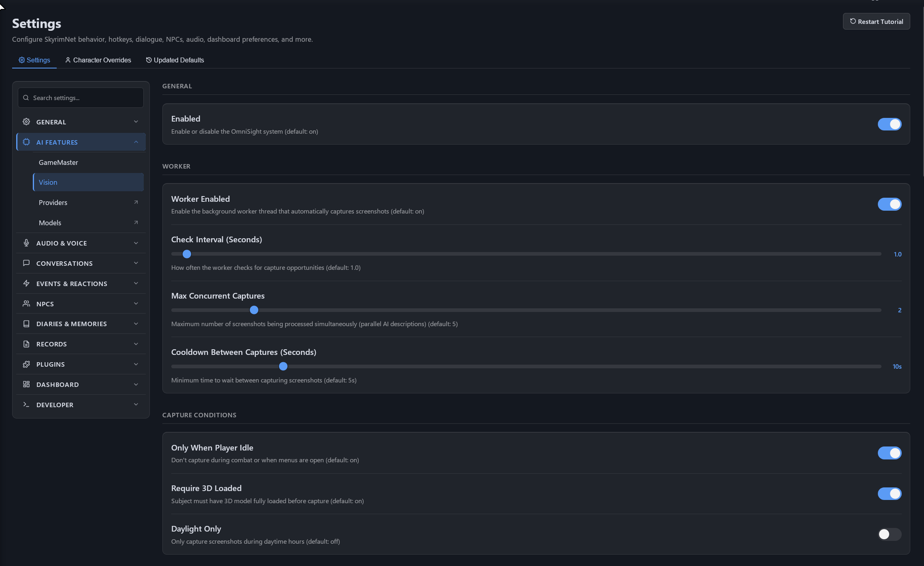
Task: Click the Conversations chat bubble icon
Action: [x=26, y=263]
